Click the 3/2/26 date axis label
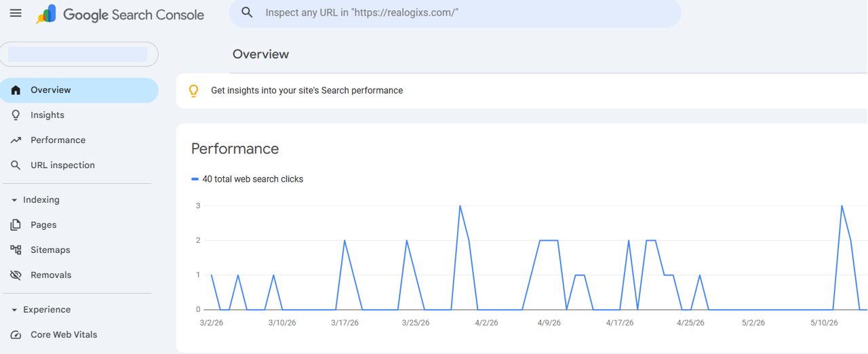868x354 pixels. pyautogui.click(x=211, y=323)
